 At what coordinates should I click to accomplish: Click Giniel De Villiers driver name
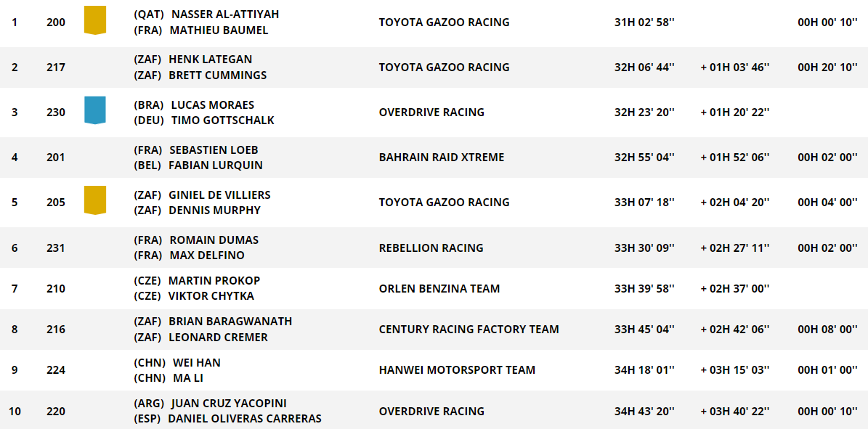pos(219,195)
